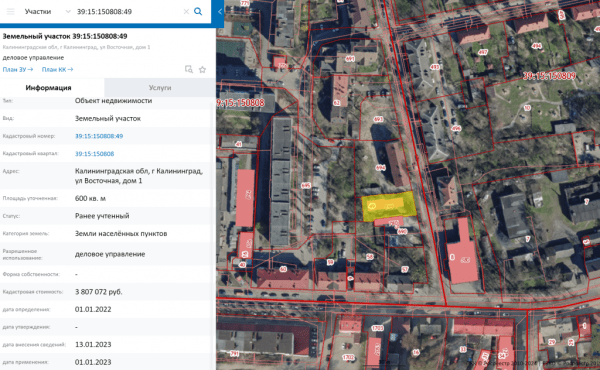Click the zoom-to-parcel icon
This screenshot has width=600, height=370.
(189, 69)
